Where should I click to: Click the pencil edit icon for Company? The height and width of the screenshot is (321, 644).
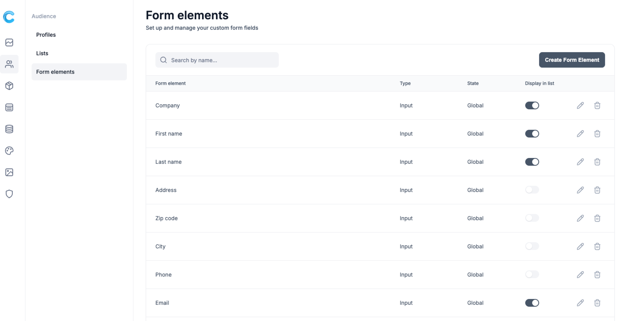580,105
